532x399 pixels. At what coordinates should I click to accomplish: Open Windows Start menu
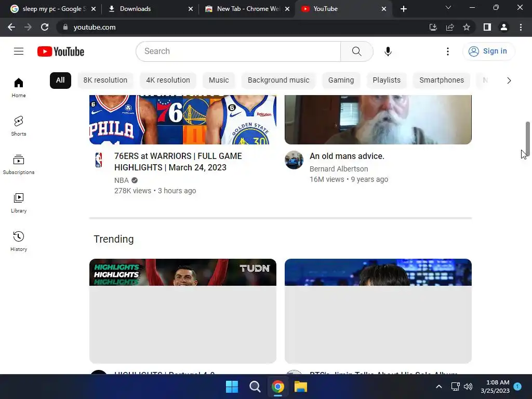(232, 387)
